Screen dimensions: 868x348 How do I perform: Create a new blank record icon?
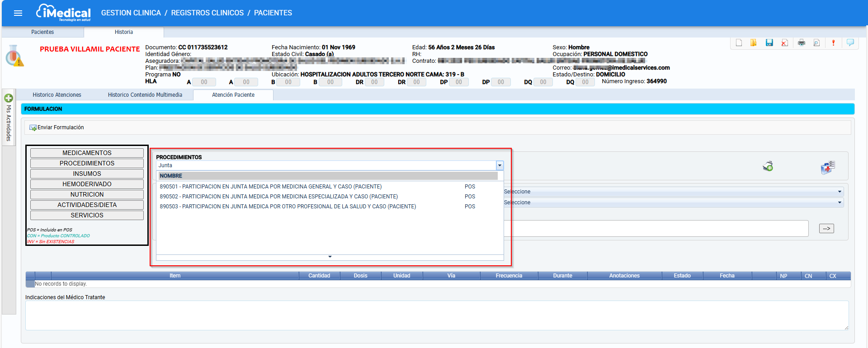(739, 43)
